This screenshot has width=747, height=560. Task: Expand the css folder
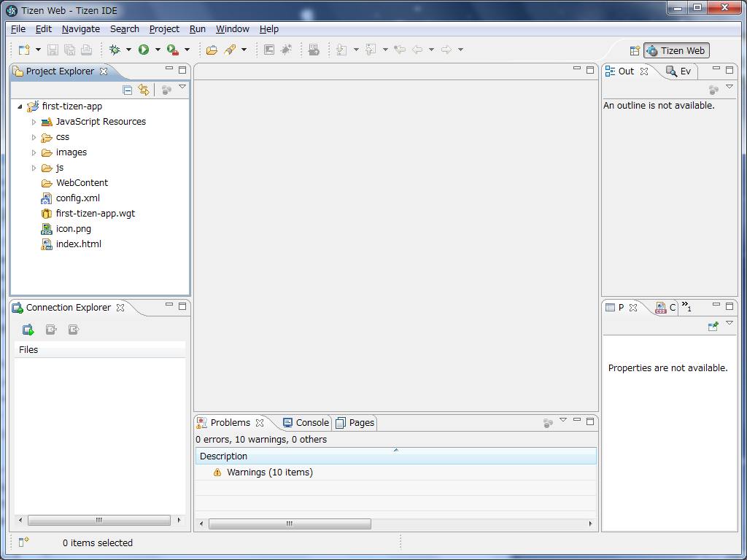[34, 137]
